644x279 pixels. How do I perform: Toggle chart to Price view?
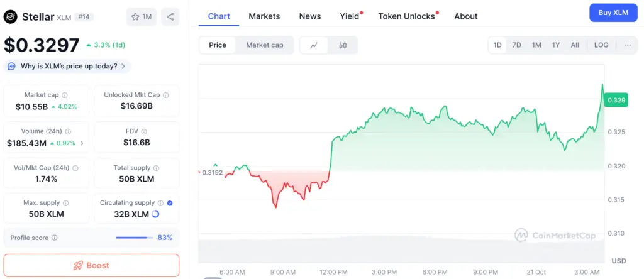point(218,45)
